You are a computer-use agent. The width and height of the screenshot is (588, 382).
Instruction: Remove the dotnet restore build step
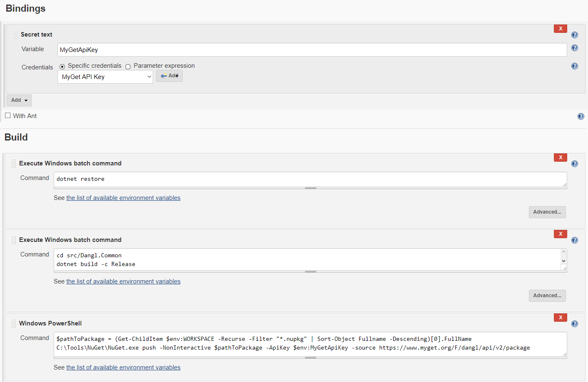pyautogui.click(x=561, y=158)
